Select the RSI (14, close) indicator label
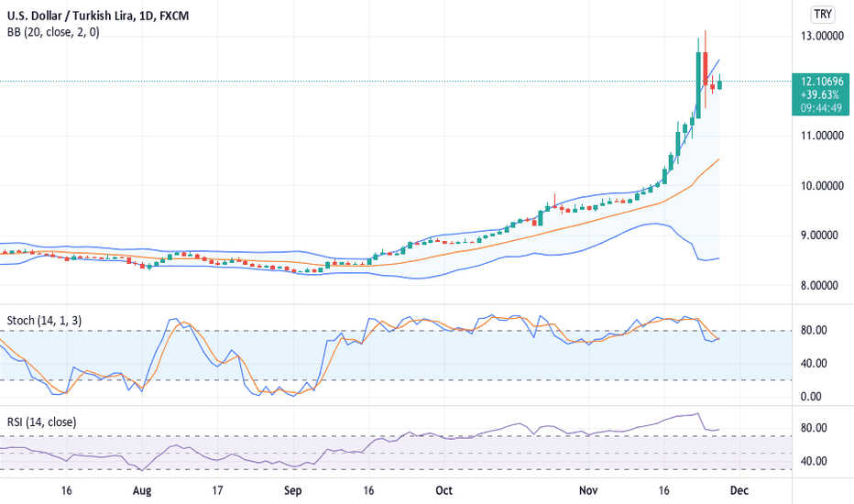The width and height of the screenshot is (854, 504). click(x=41, y=422)
